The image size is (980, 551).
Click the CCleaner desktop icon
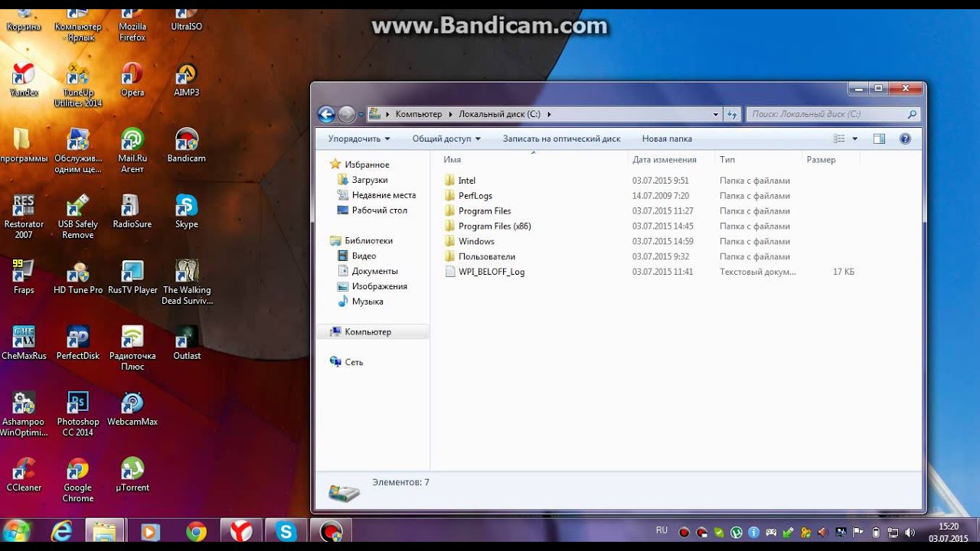click(x=23, y=475)
